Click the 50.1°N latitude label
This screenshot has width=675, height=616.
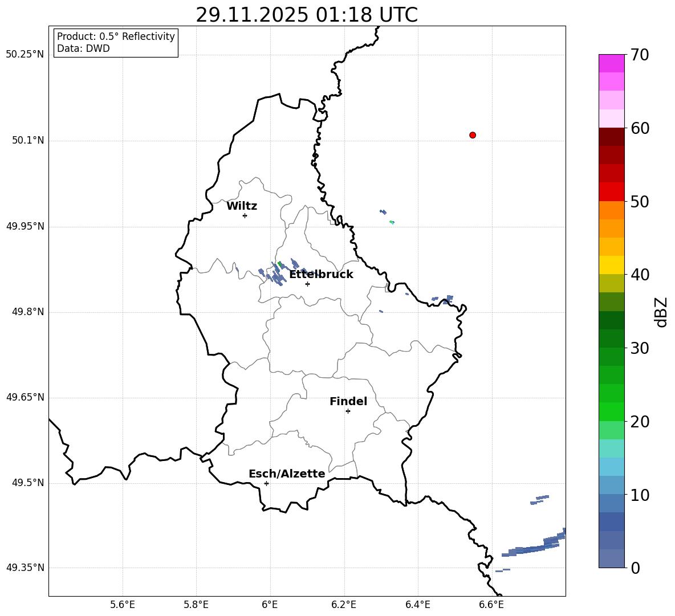28,141
